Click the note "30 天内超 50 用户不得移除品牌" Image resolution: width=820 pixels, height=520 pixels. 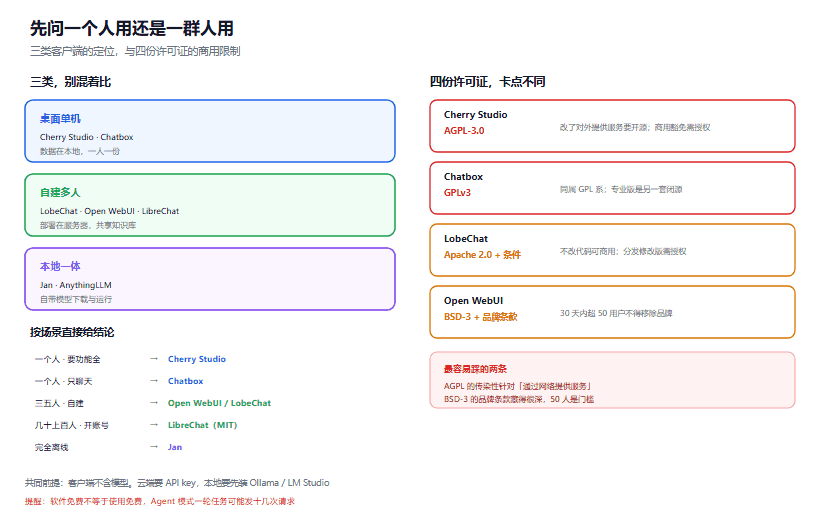[x=616, y=313]
